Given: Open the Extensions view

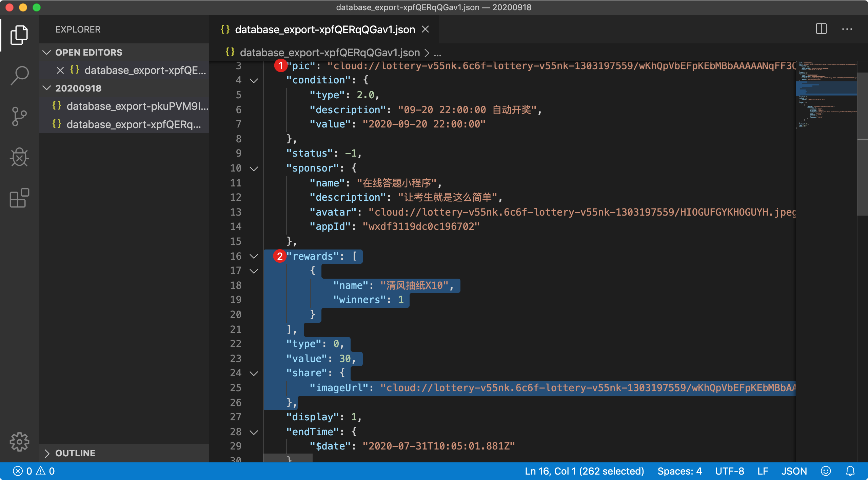Looking at the screenshot, I should pyautogui.click(x=19, y=198).
